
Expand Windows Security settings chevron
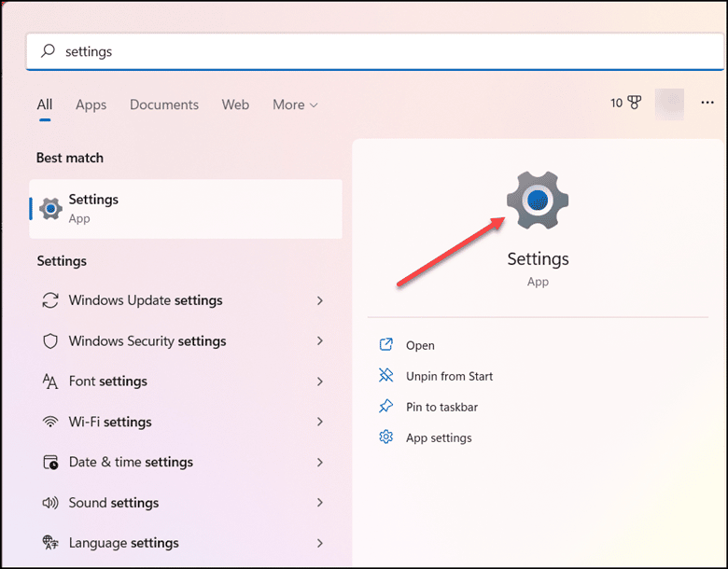pos(320,340)
